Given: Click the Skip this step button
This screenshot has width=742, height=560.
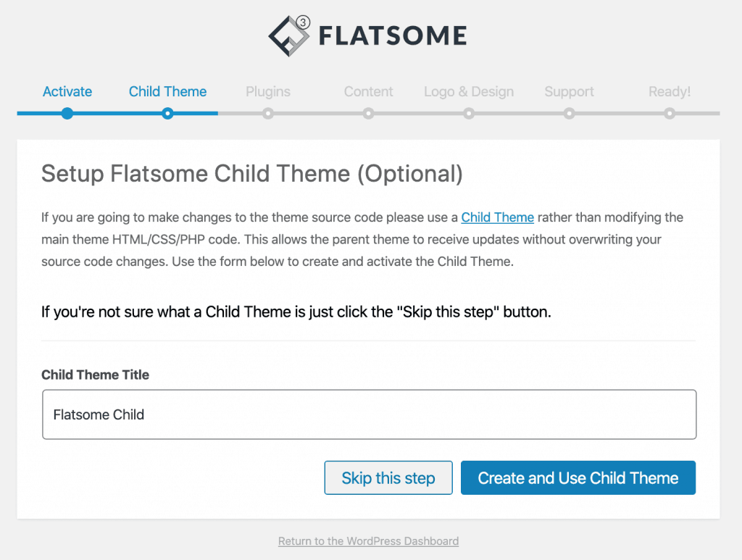Looking at the screenshot, I should coord(388,477).
